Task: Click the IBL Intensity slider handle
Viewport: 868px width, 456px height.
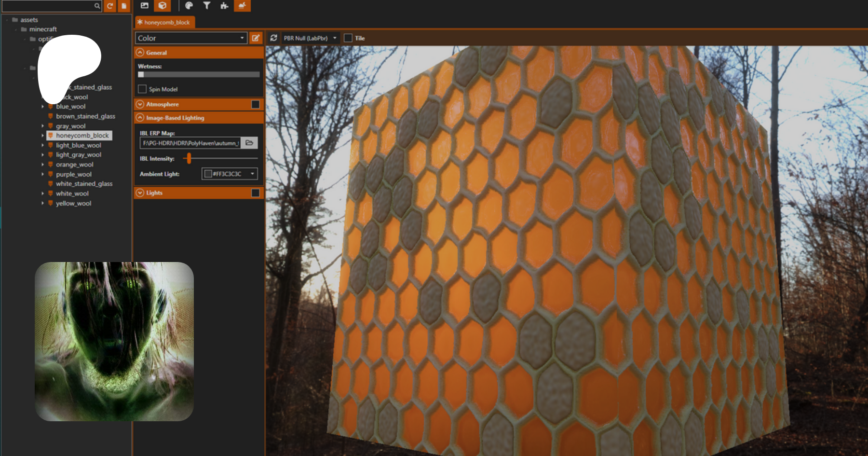Action: pyautogui.click(x=189, y=158)
